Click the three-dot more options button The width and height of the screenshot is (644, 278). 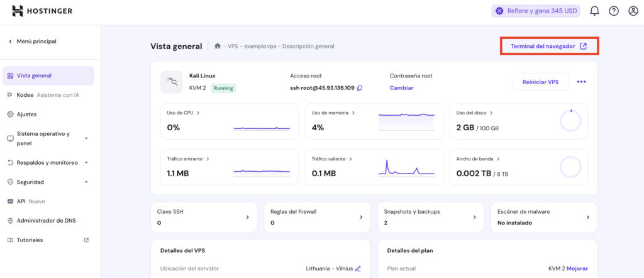click(581, 82)
